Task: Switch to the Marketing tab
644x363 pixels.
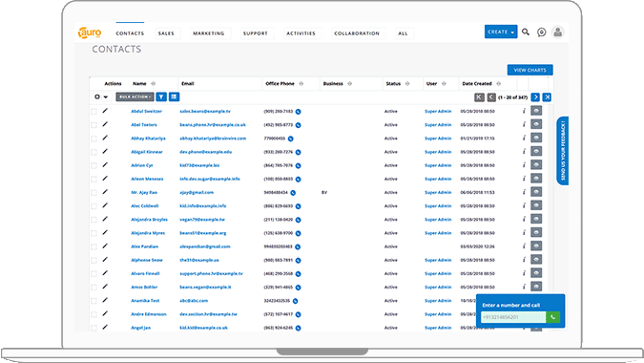Action: 209,33
